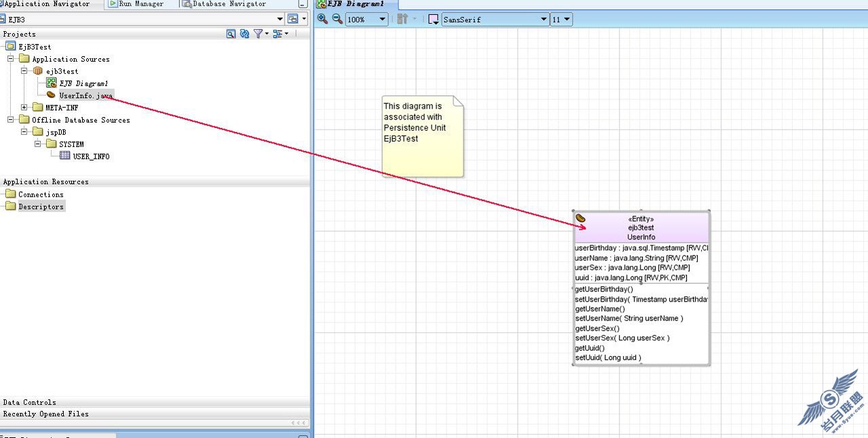Select the Offline Database Sources label
Viewport: 868px width, 438px height.
pos(81,120)
